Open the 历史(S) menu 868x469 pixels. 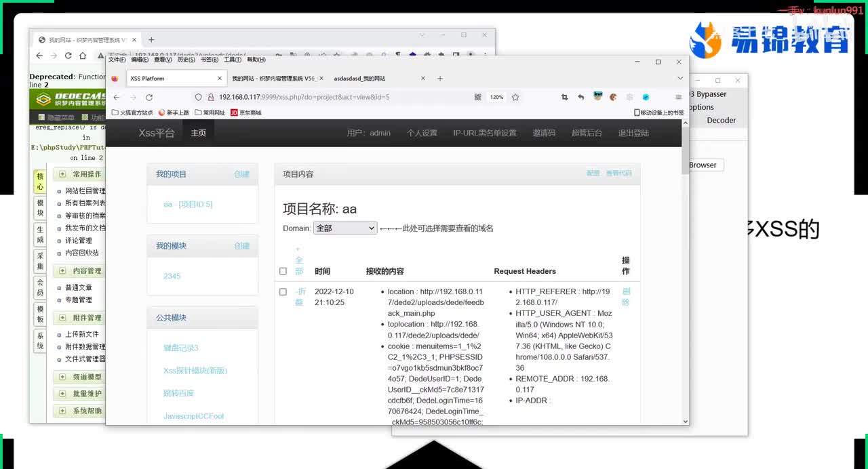pyautogui.click(x=186, y=60)
